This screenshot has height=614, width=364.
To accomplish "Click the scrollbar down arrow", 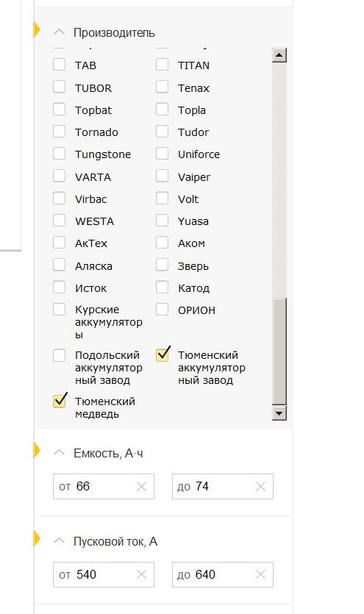I will click(279, 413).
